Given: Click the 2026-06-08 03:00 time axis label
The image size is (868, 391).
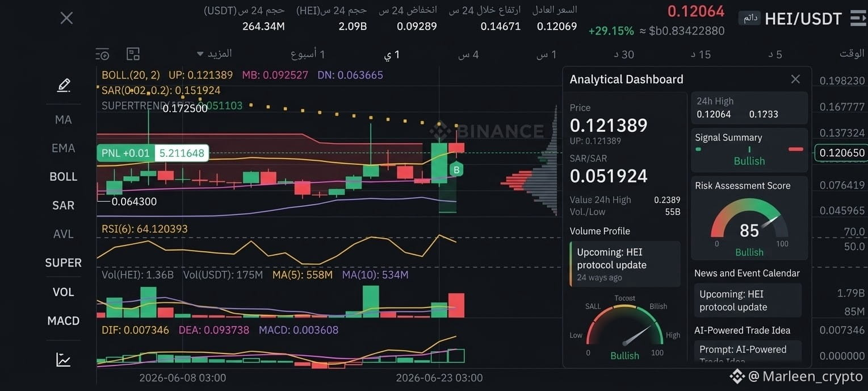Looking at the screenshot, I should coord(182,378).
